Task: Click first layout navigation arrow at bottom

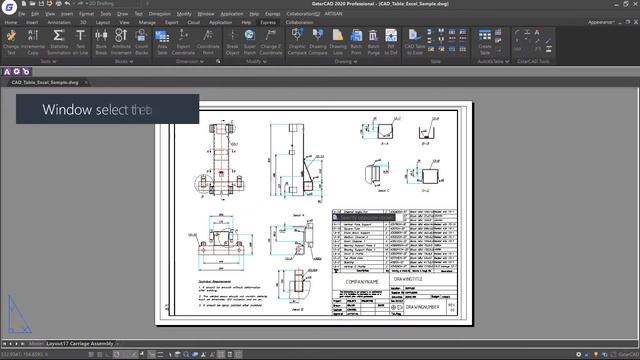Action: pyautogui.click(x=4, y=344)
